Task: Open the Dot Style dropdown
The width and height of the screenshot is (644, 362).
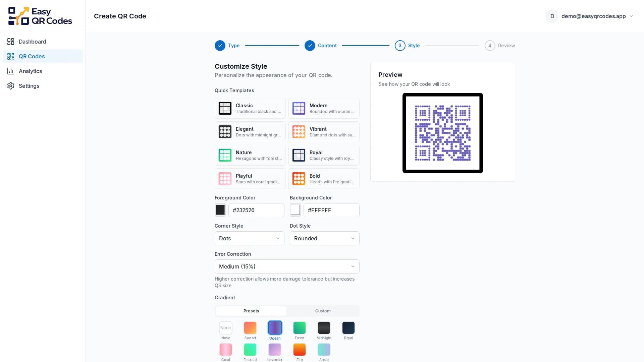Action: (x=325, y=238)
